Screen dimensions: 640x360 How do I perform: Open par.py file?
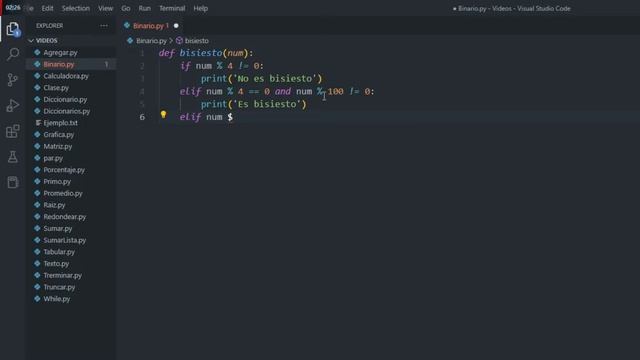coord(53,158)
